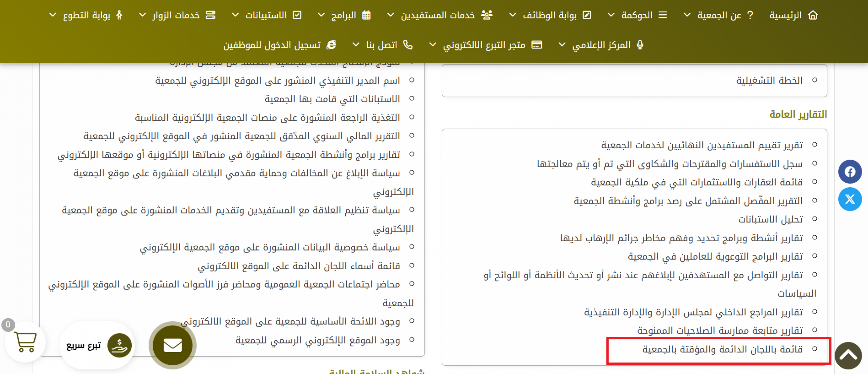
Task: Open التقرير المفصّل المشتمل على رصد برامج
Action: click(x=688, y=201)
